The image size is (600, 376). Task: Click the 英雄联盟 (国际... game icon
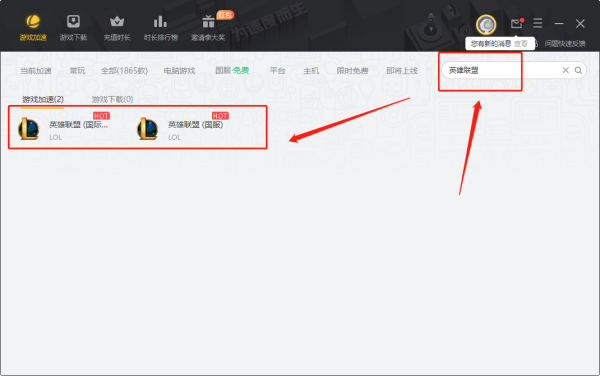[x=29, y=129]
